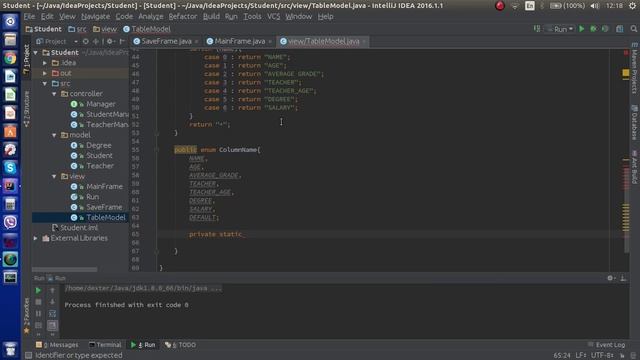Select the view/TableModel.java editor tab
The width and height of the screenshot is (640, 360).
(323, 41)
